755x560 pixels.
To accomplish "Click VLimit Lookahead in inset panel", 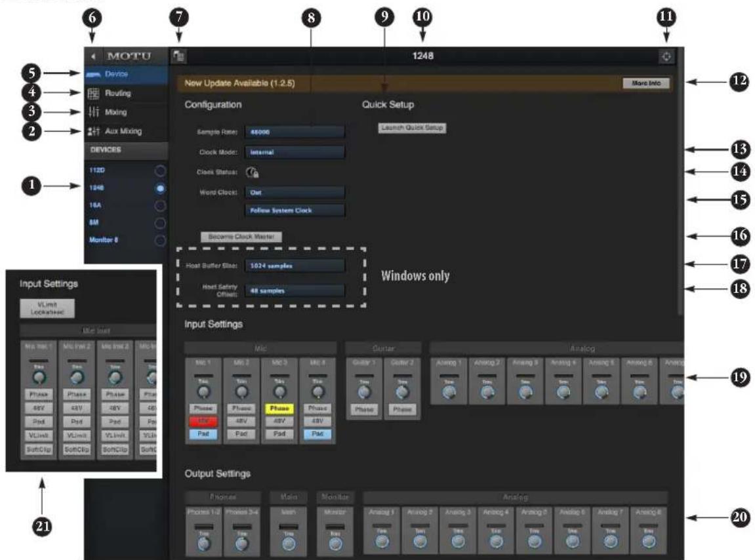I will pyautogui.click(x=47, y=308).
